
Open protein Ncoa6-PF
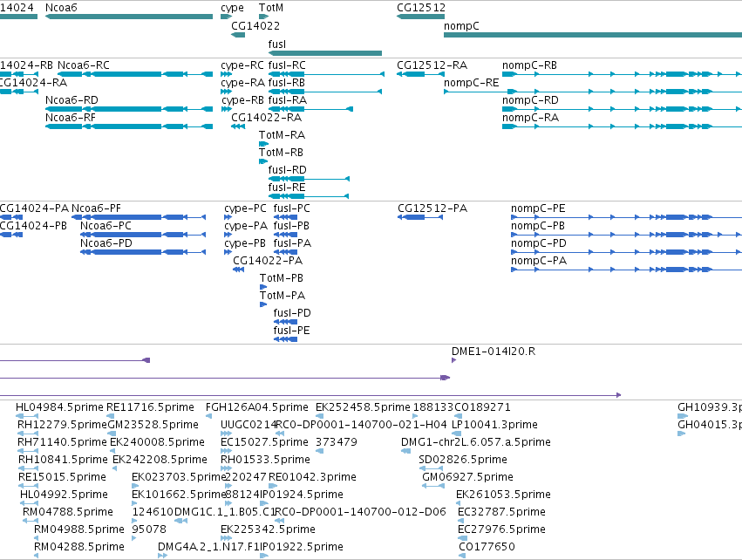pyautogui.click(x=96, y=208)
